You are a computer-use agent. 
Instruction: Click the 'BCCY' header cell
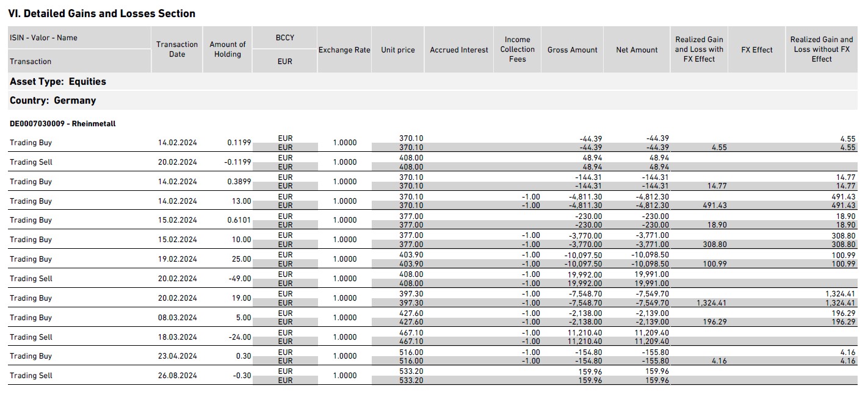pos(284,38)
